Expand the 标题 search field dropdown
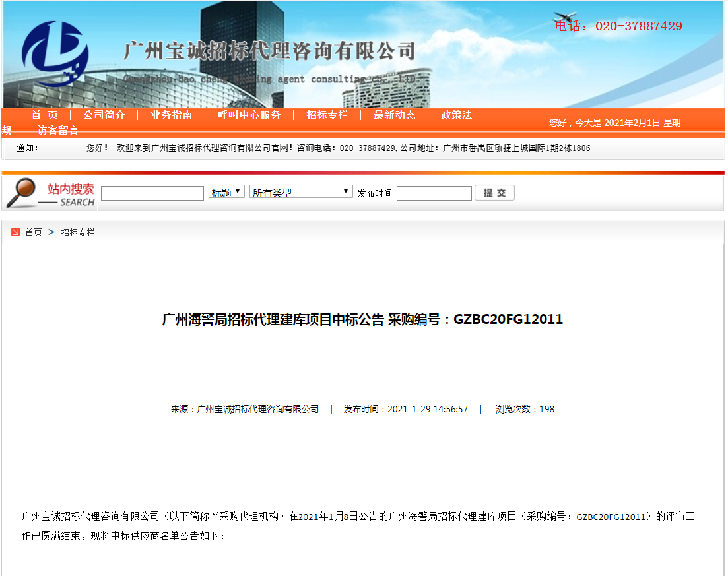This screenshot has height=576, width=728. point(226,192)
